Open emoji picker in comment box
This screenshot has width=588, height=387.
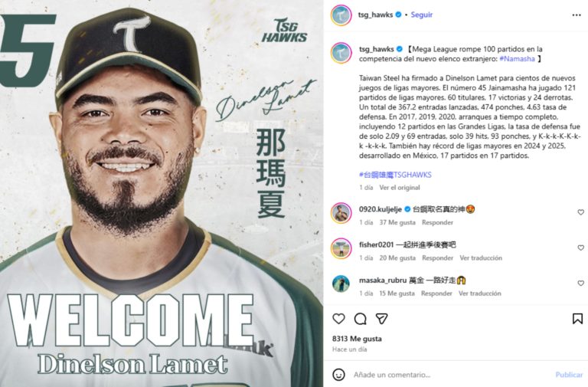[338, 374]
